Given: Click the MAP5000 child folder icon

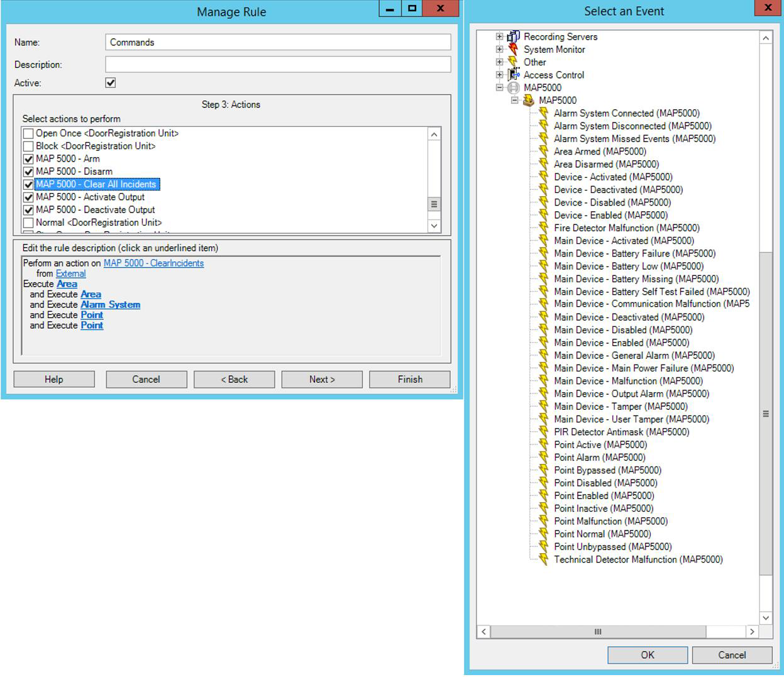Looking at the screenshot, I should 529,100.
